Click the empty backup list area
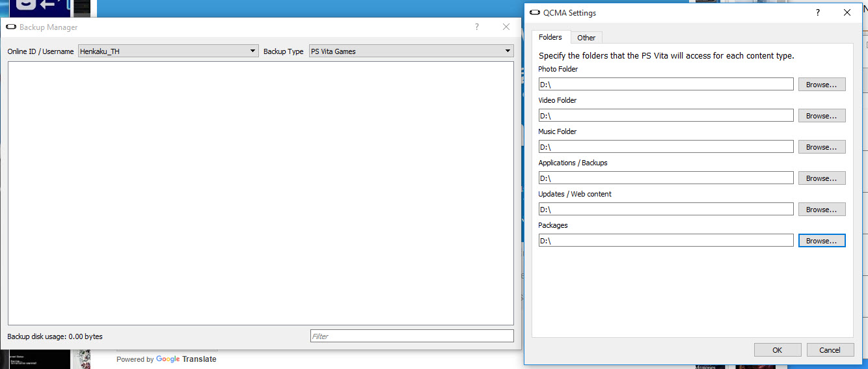 [x=261, y=193]
